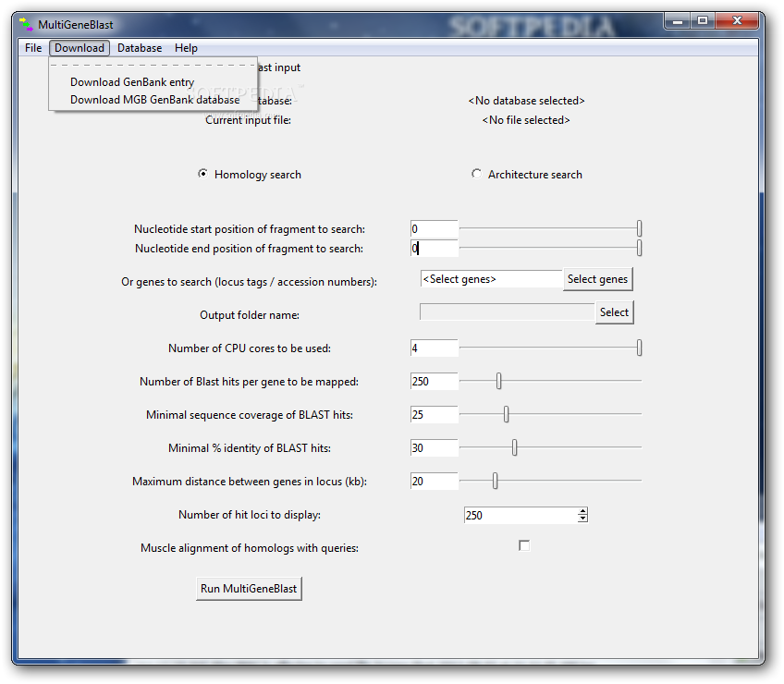Click 'Number of CPU cores to be used:' label
784x684 pixels.
250,348
